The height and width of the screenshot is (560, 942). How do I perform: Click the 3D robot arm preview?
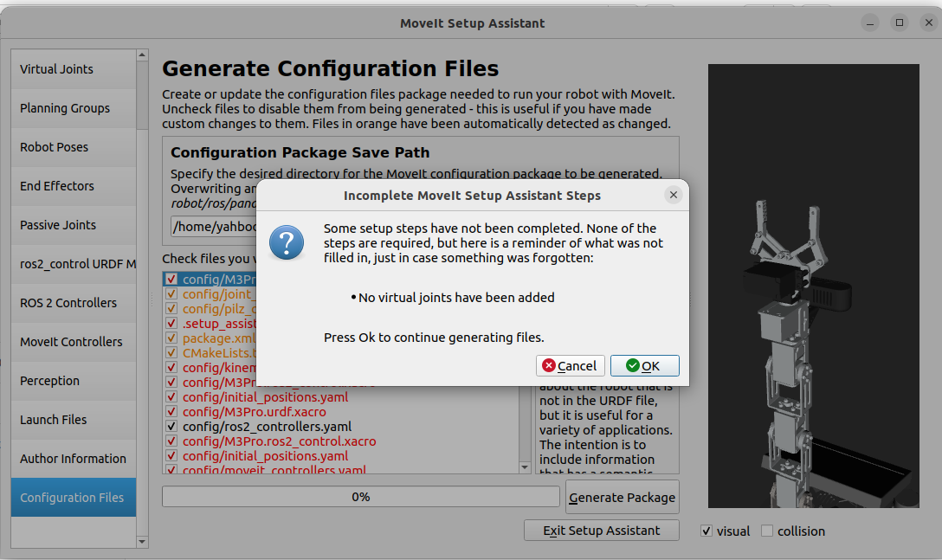coord(814,286)
